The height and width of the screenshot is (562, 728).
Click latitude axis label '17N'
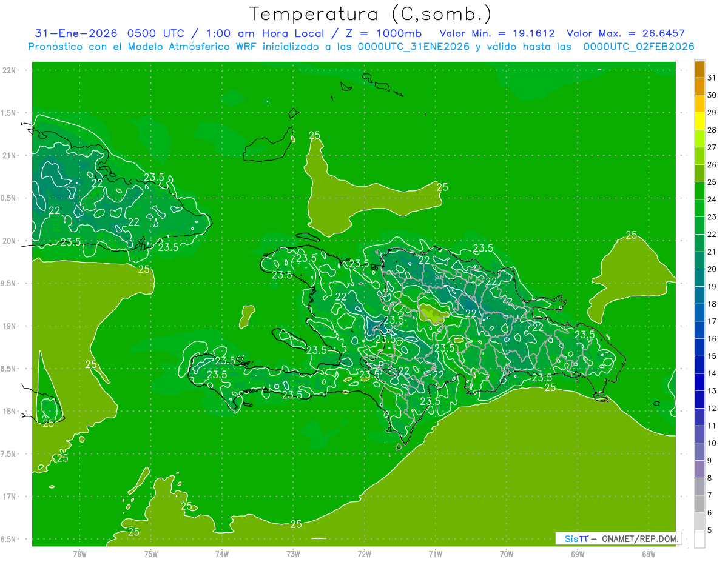[9, 497]
